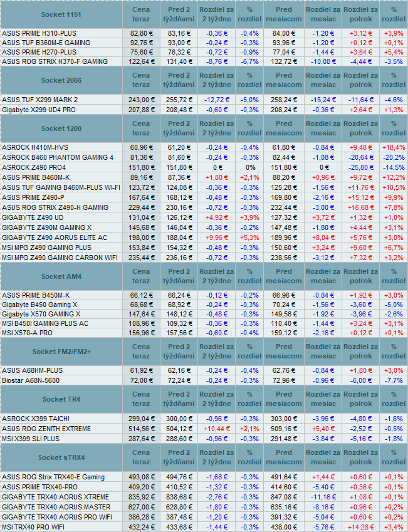The height and width of the screenshot is (532, 408).
Task: Select Gigabyte X299 UD4 PRO name
Action: click(x=39, y=110)
